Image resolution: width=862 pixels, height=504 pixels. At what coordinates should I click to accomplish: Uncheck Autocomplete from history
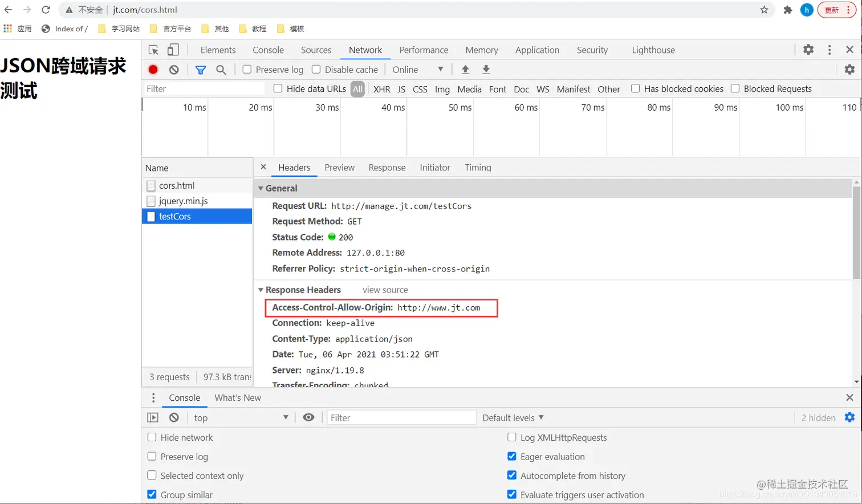512,475
